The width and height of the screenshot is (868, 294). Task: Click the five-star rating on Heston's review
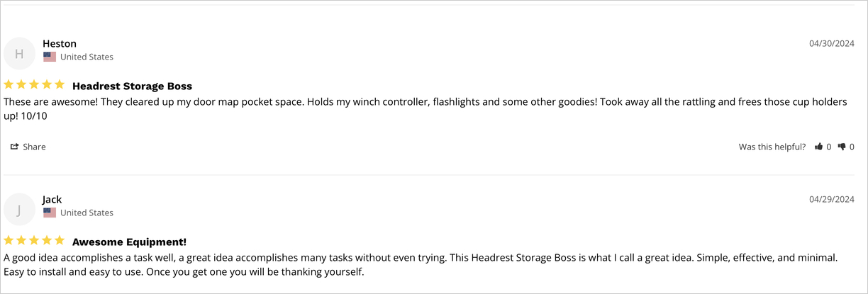click(x=34, y=85)
